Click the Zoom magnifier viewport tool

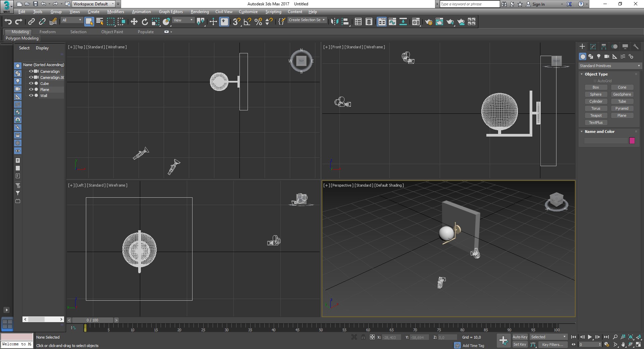pos(615,337)
